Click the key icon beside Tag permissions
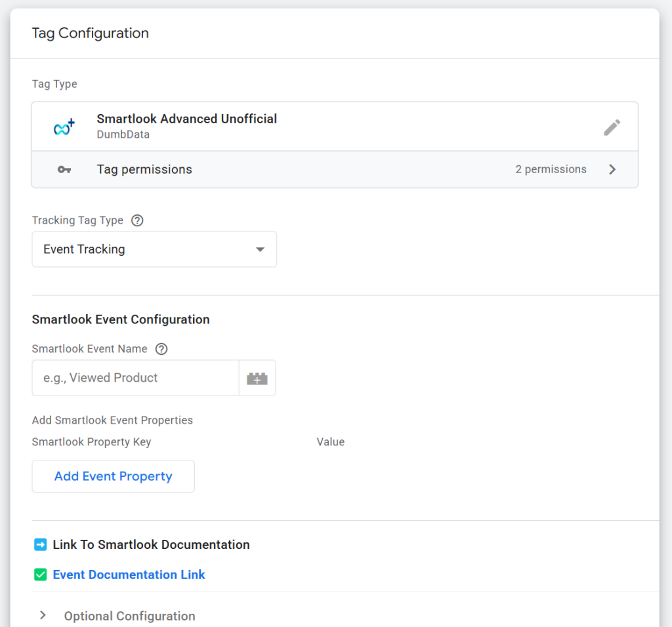The width and height of the screenshot is (672, 627). (x=64, y=170)
